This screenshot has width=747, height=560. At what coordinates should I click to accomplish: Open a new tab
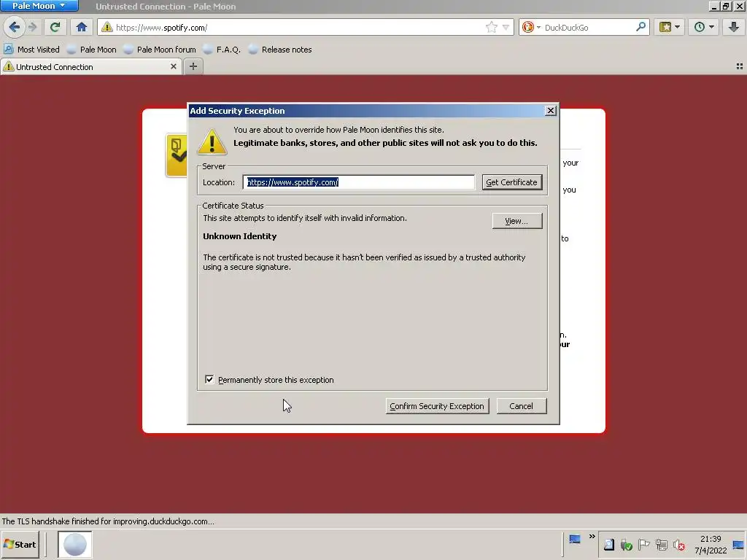(193, 66)
